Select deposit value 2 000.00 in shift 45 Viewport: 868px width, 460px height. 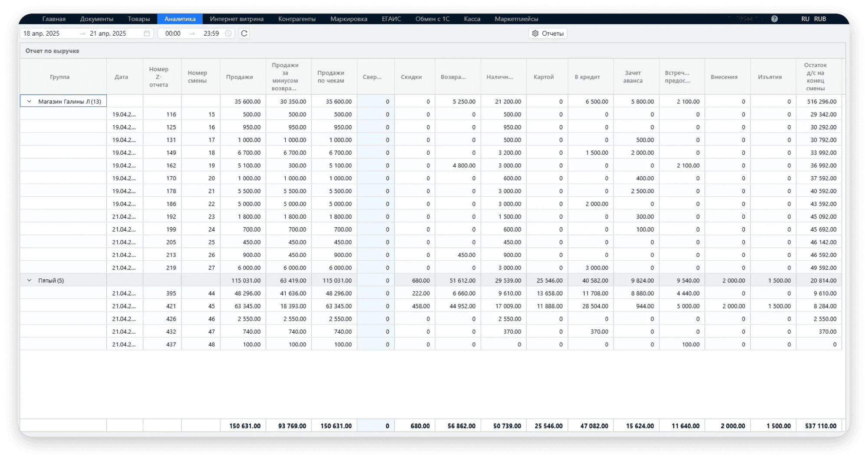tap(727, 306)
